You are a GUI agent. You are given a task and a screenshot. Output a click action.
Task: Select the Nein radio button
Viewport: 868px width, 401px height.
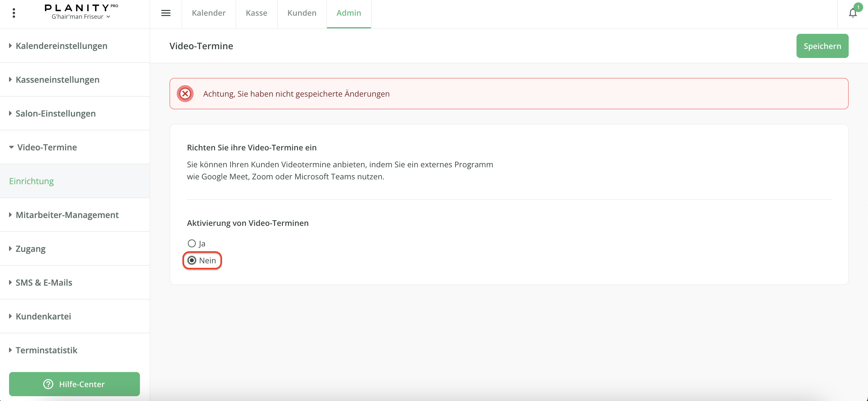192,260
